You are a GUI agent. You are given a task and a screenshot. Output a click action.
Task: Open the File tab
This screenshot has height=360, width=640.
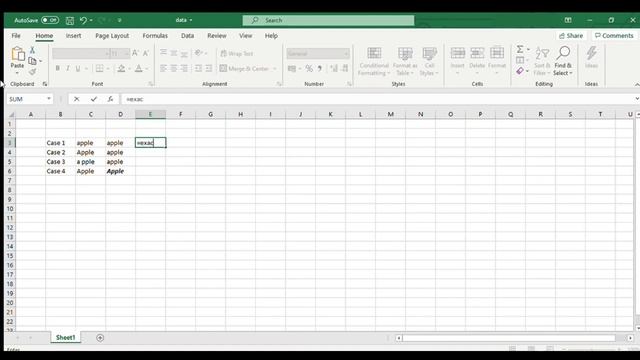pyautogui.click(x=16, y=36)
